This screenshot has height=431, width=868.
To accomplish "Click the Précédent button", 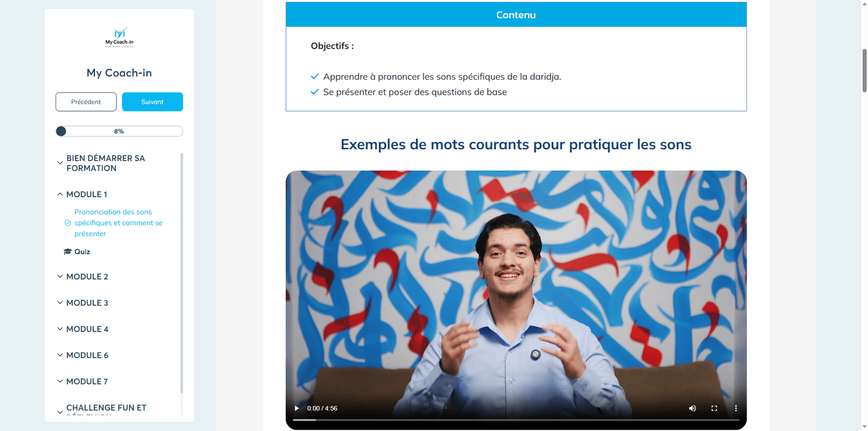I will pyautogui.click(x=86, y=102).
